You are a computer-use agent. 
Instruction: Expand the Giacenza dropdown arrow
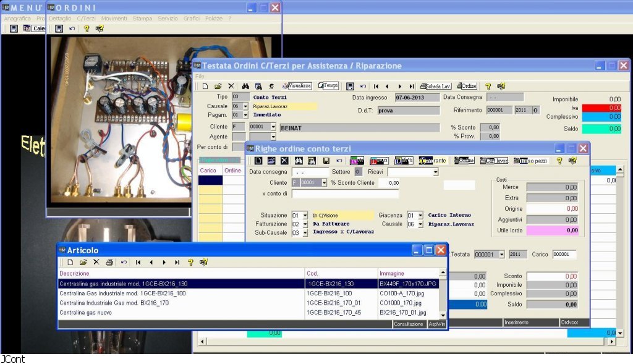click(420, 216)
